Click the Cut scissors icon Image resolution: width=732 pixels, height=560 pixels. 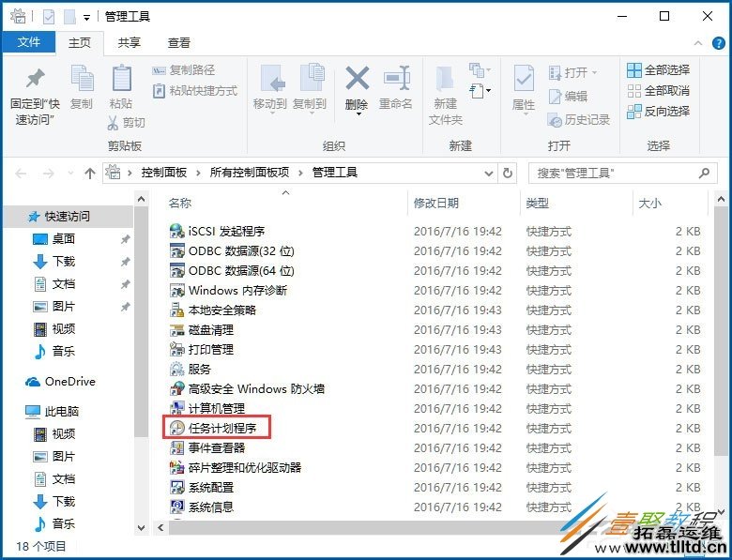pyautogui.click(x=113, y=123)
